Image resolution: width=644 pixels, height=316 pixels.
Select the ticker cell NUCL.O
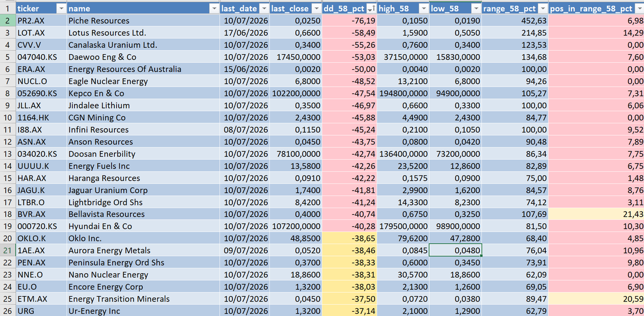click(x=41, y=82)
